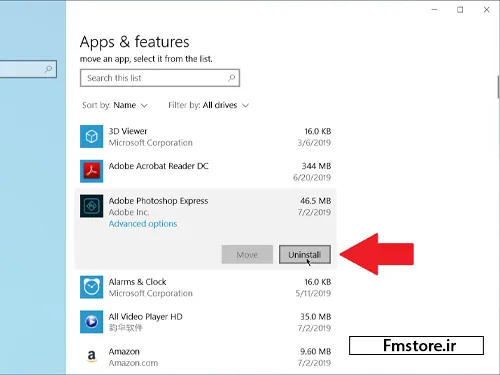This screenshot has width=500, height=375.
Task: Click the Amazon app icon
Action: (x=91, y=356)
